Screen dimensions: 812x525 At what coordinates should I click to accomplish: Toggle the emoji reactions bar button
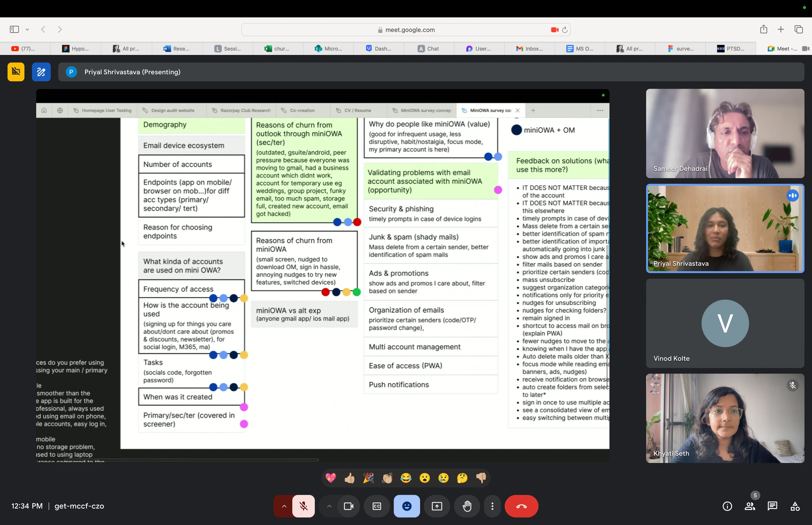pos(407,506)
